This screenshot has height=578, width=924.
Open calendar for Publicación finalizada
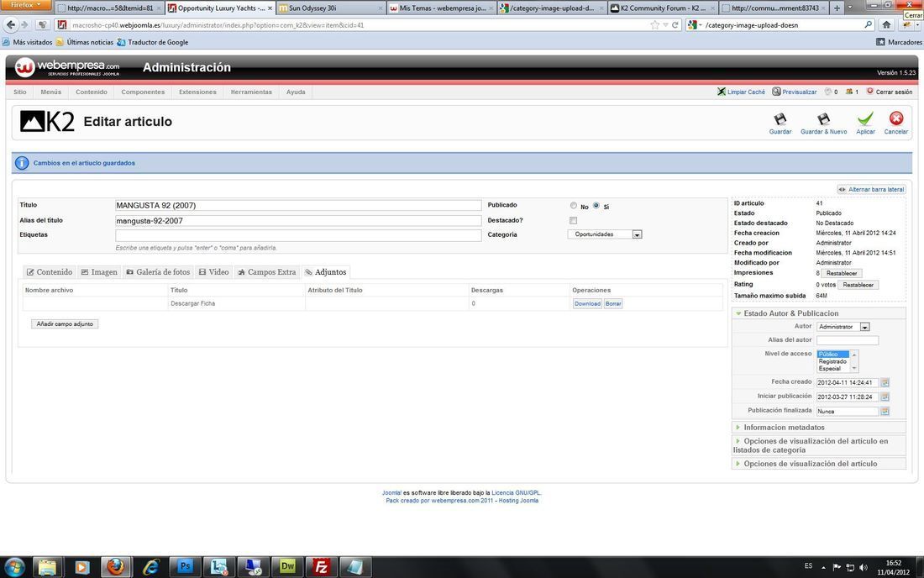pyautogui.click(x=885, y=412)
